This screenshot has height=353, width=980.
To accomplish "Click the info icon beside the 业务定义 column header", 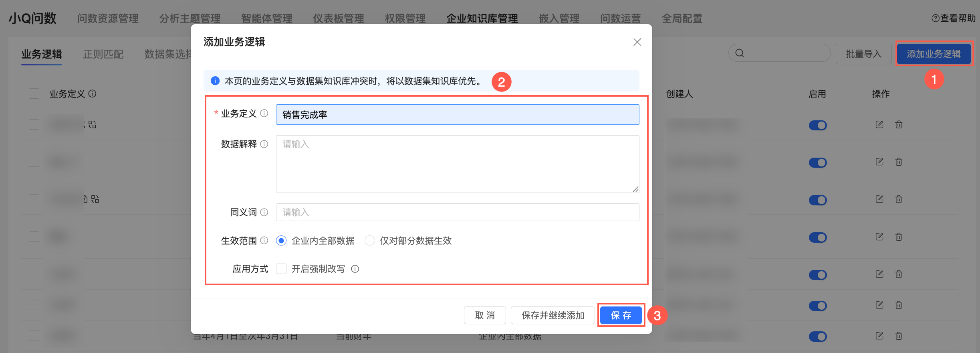I will [x=92, y=93].
